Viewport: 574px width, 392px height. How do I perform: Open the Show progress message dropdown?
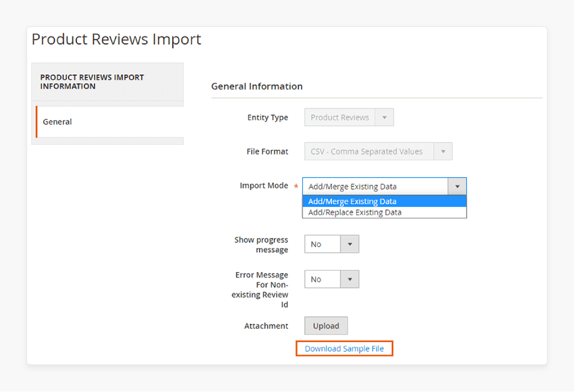pos(332,244)
